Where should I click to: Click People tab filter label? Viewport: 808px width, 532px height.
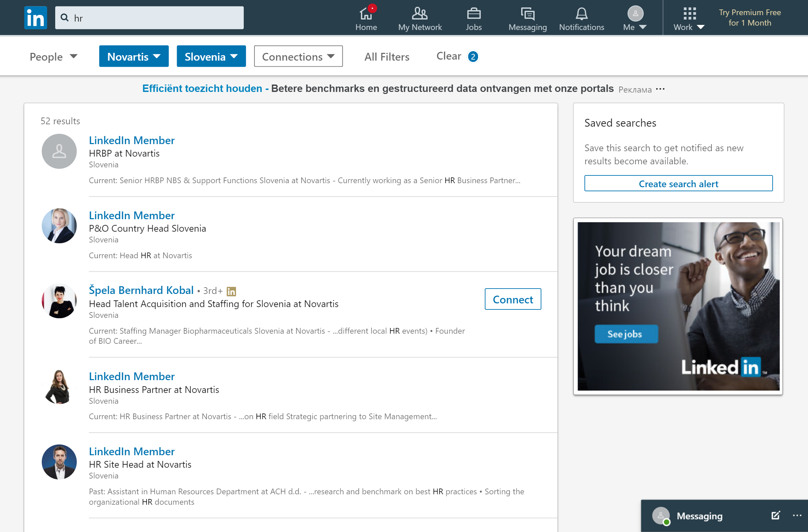[x=46, y=57]
